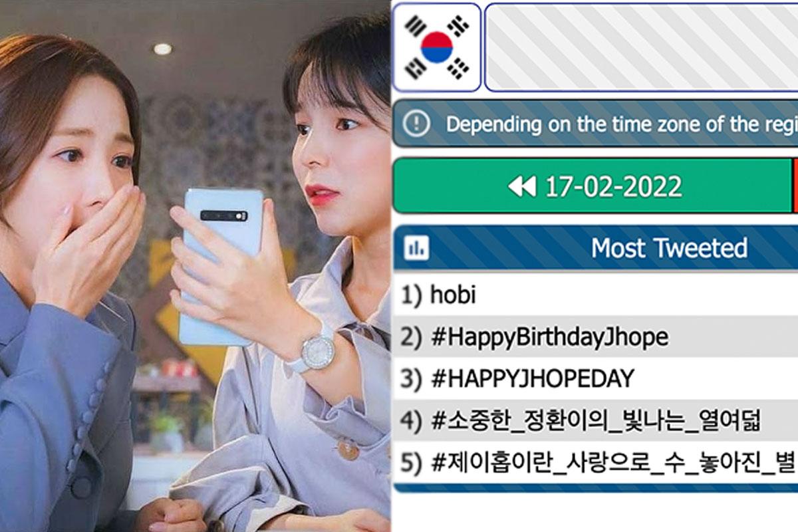Click the info exclamation circle icon
This screenshot has height=532, width=798.
point(417,124)
